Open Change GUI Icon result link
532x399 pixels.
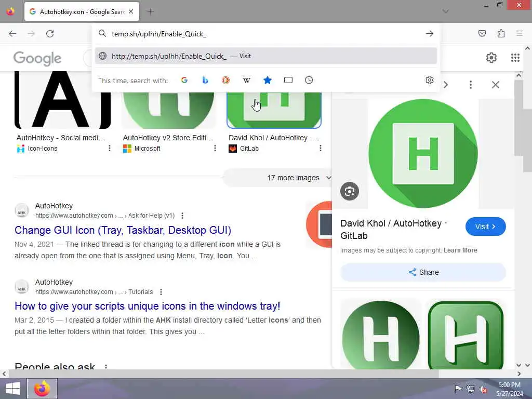coord(123,230)
